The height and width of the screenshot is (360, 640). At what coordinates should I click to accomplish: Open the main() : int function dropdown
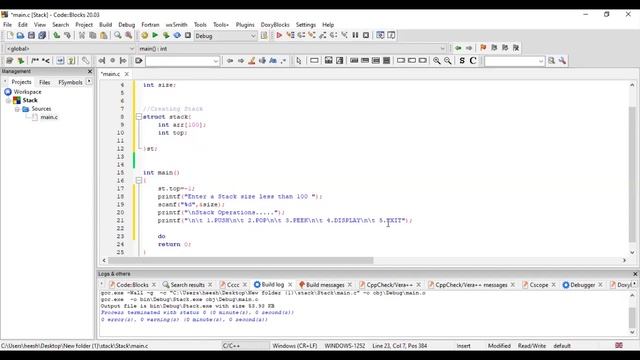442,49
